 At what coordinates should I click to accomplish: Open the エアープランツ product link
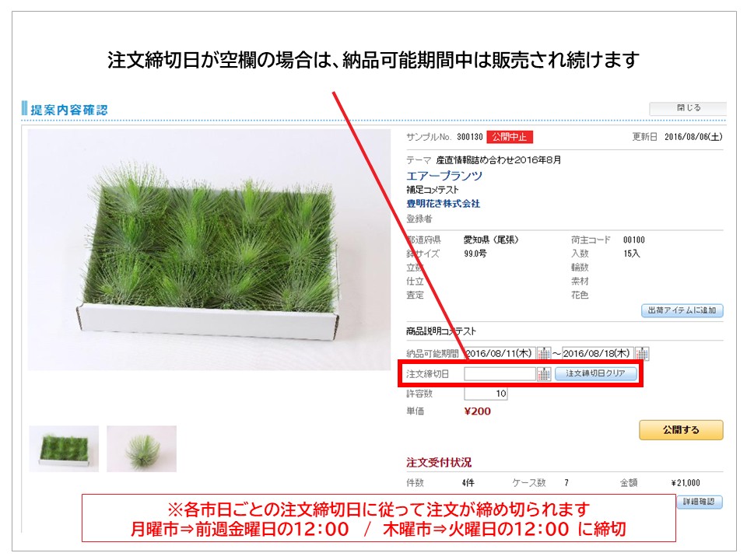(x=444, y=176)
